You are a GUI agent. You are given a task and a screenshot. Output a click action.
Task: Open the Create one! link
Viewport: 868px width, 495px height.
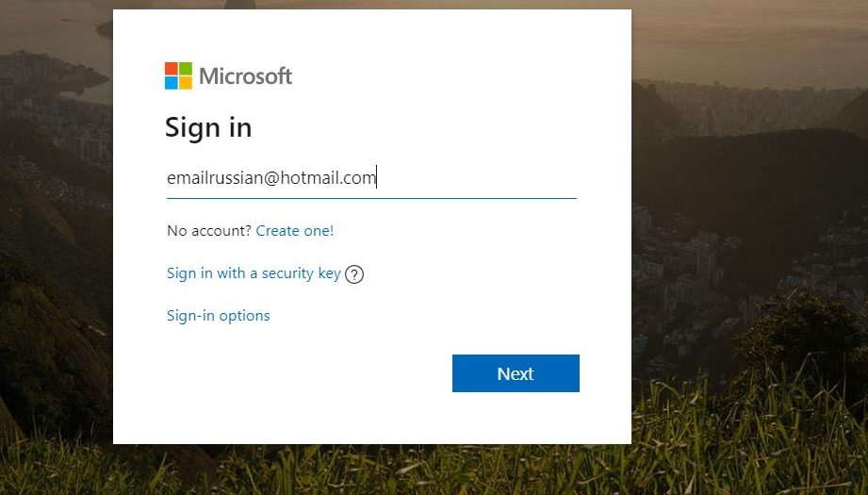(x=294, y=231)
